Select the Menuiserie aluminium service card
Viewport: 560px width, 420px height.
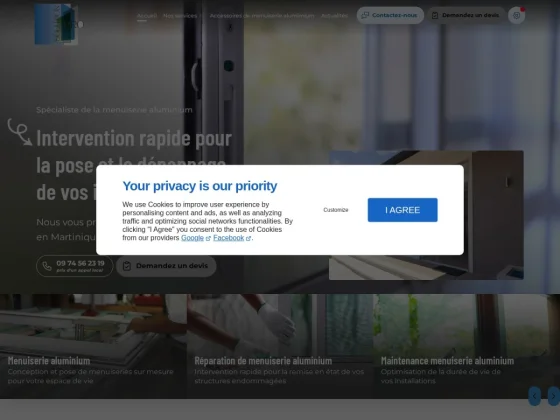pyautogui.click(x=93, y=346)
